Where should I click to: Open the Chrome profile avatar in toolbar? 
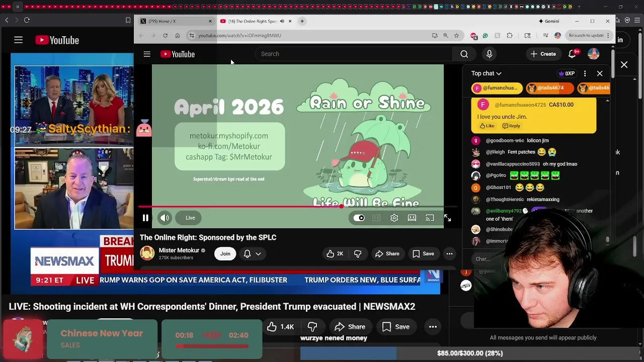click(557, 36)
